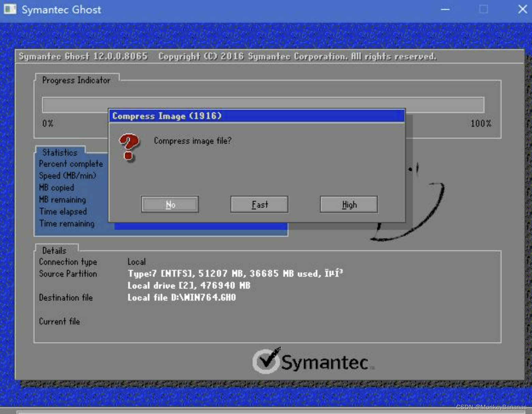Click the progress indicator bar
This screenshot has height=414, width=532.
(x=263, y=104)
